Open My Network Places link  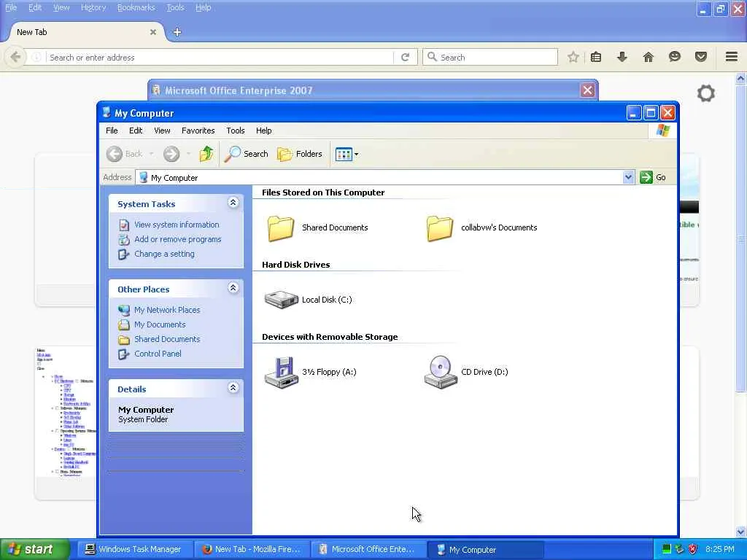point(167,309)
